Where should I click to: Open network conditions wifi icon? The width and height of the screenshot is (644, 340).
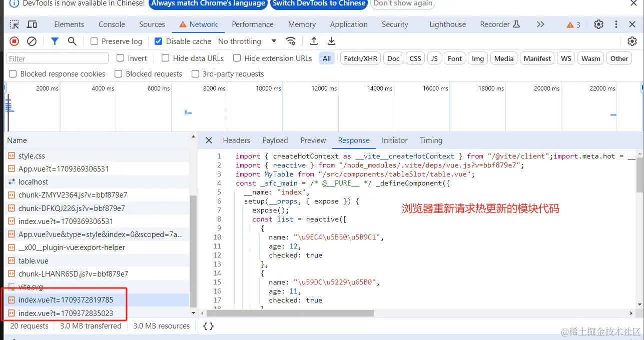point(291,41)
